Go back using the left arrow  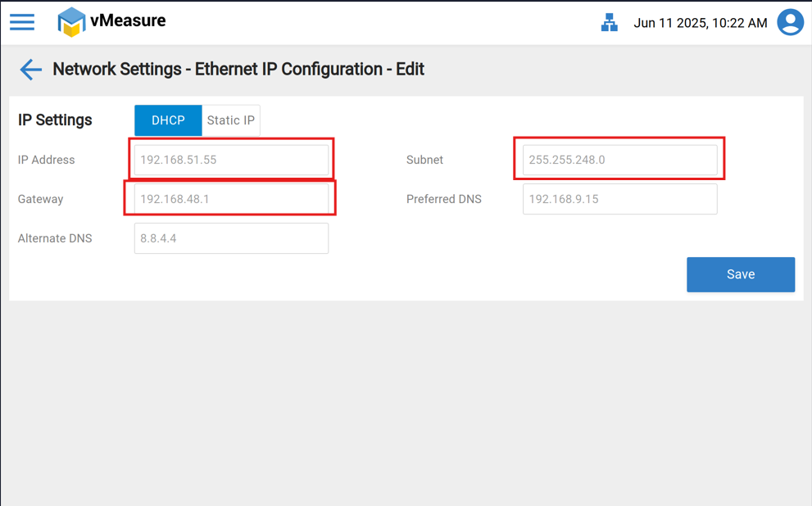point(30,70)
